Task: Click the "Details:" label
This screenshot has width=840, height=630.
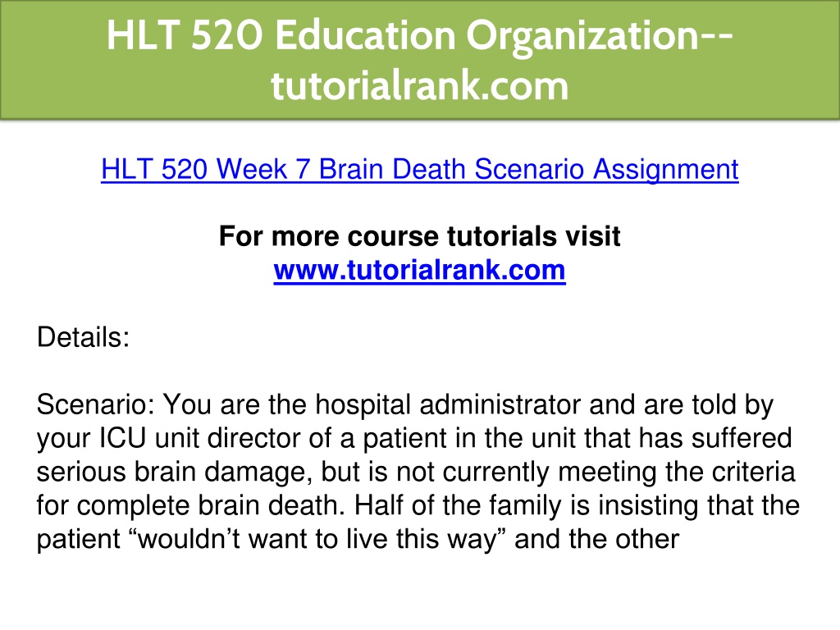Action: tap(83, 337)
